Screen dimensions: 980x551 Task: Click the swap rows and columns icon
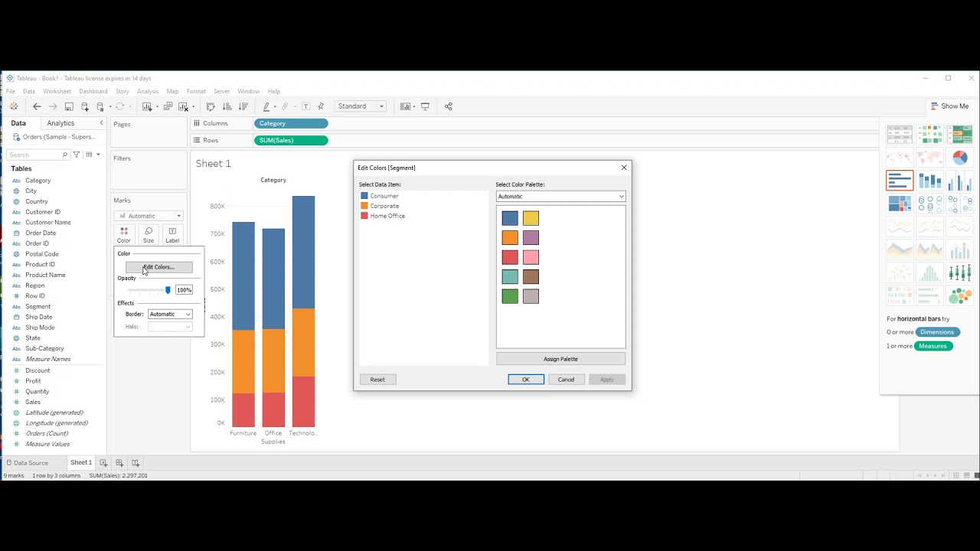[x=211, y=106]
